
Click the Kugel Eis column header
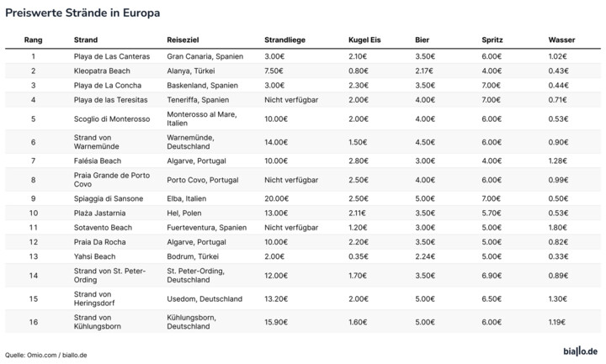(x=364, y=40)
